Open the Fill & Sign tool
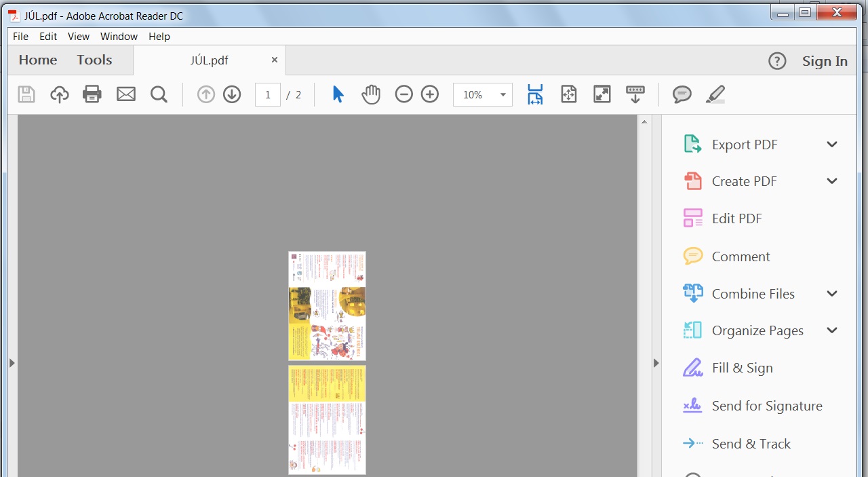Image resolution: width=868 pixels, height=477 pixels. (x=742, y=368)
